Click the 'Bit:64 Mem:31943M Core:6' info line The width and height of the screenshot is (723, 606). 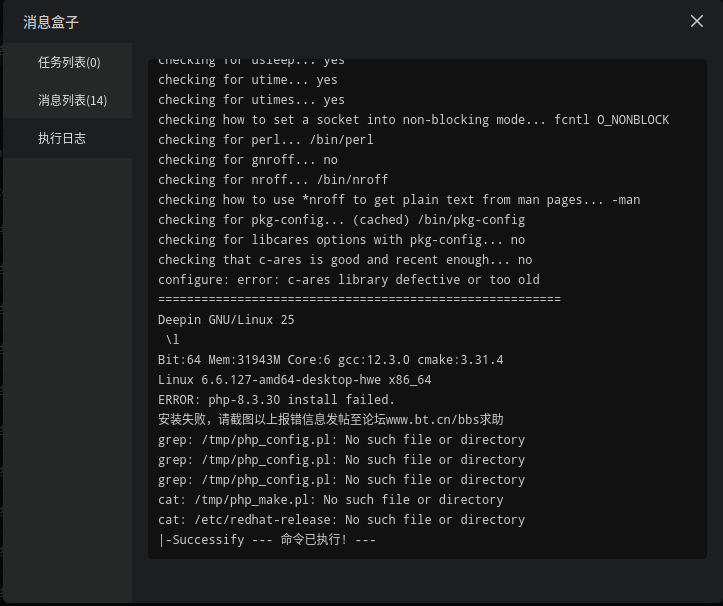point(331,360)
